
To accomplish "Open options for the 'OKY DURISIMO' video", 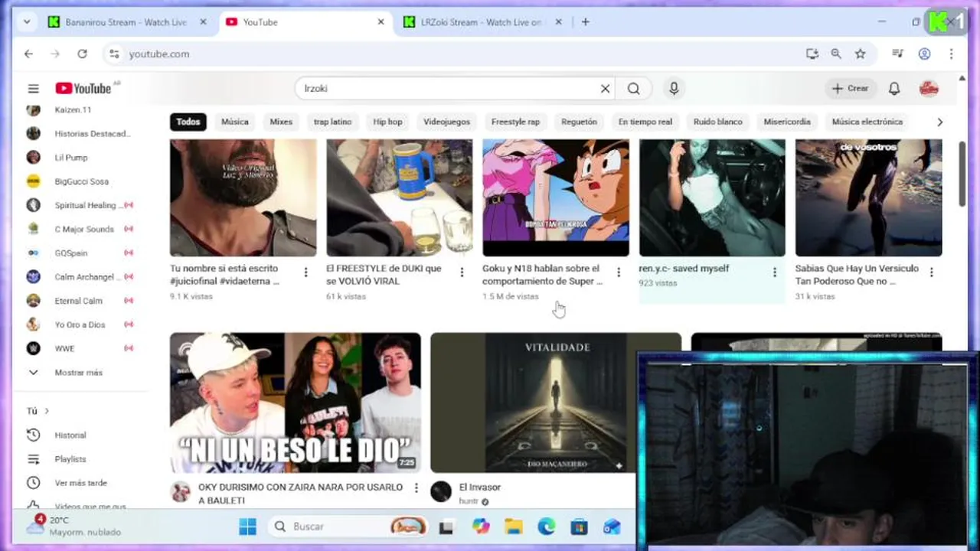I will pos(416,488).
